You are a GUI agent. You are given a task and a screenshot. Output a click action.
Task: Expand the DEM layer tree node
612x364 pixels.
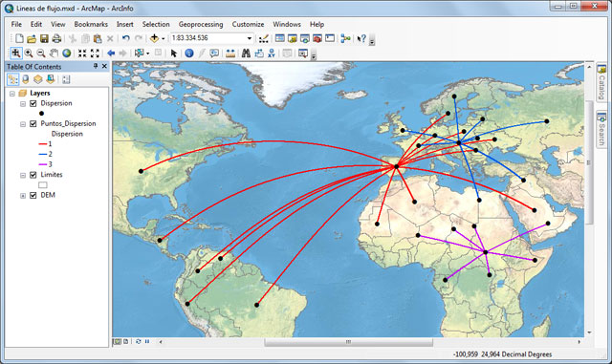click(23, 196)
